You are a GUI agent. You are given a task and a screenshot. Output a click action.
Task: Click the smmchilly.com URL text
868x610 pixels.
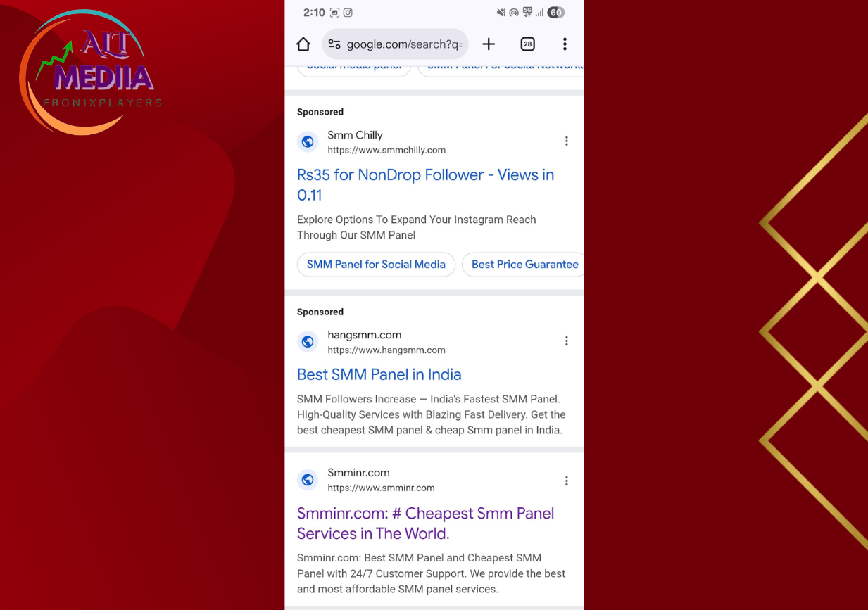pos(386,150)
